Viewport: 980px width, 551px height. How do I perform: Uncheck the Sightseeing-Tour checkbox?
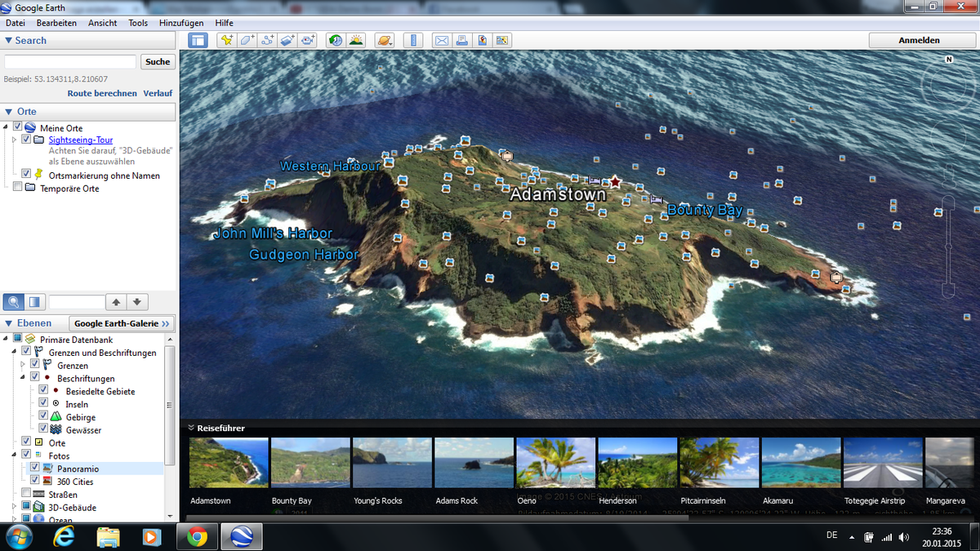coord(26,140)
